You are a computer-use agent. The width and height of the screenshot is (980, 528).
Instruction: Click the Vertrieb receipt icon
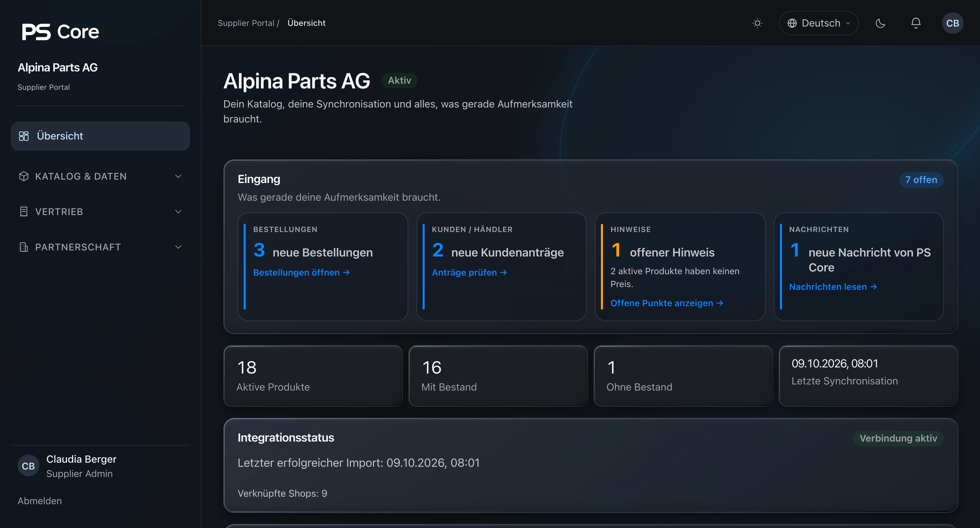click(x=24, y=212)
